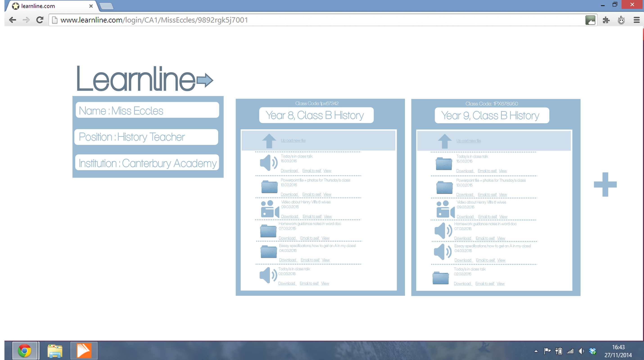
Task: Click folder icon for Year 8 Powerpoint file
Action: pos(269,187)
